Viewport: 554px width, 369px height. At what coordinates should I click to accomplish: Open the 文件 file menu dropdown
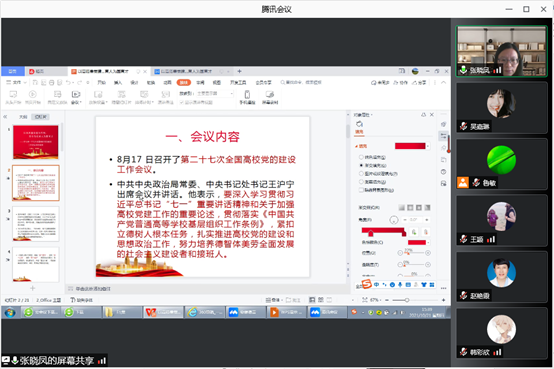[x=17, y=82]
